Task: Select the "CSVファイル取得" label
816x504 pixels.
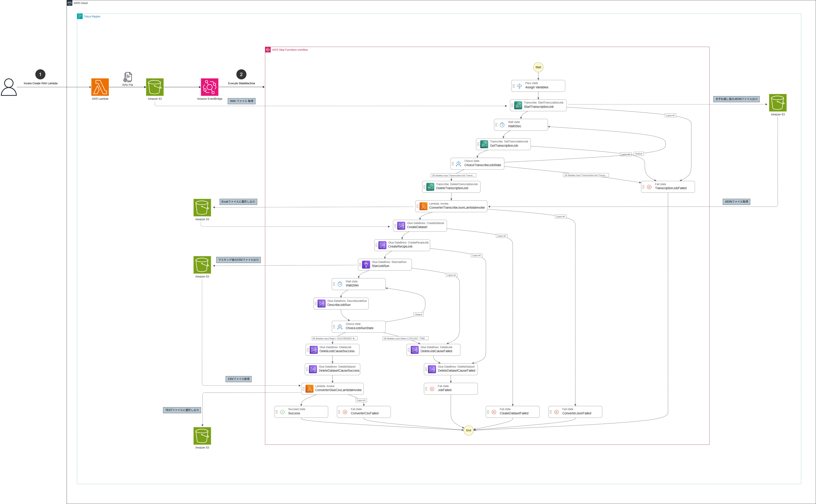Action: coord(239,379)
